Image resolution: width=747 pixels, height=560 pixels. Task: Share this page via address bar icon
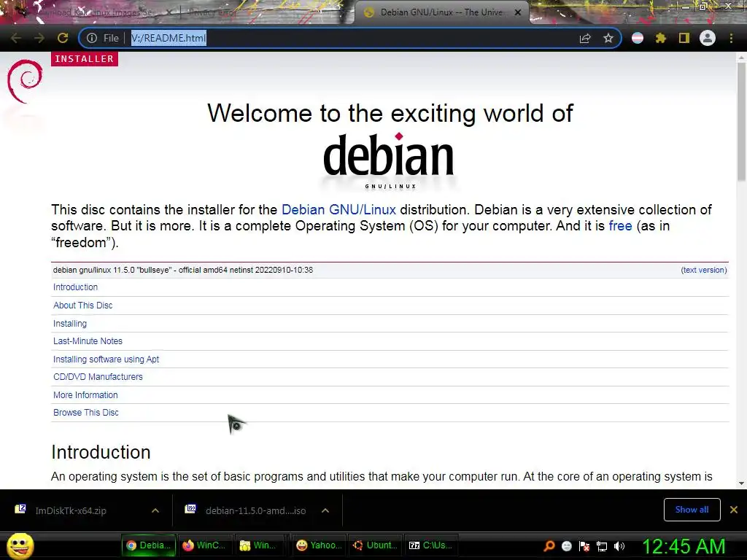[585, 38]
